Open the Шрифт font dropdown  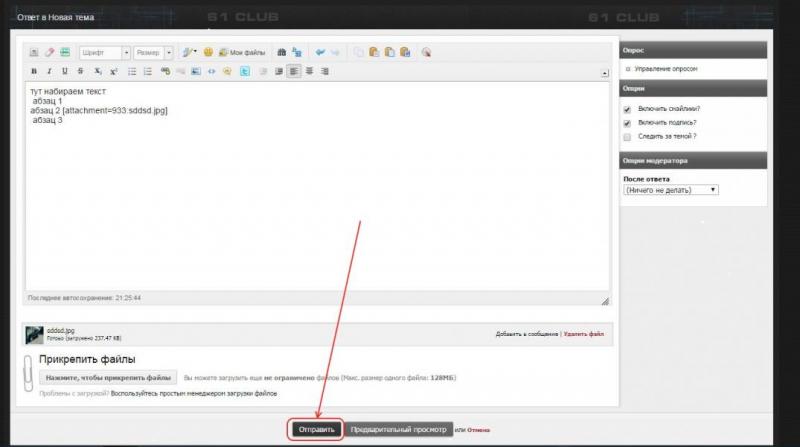click(105, 52)
